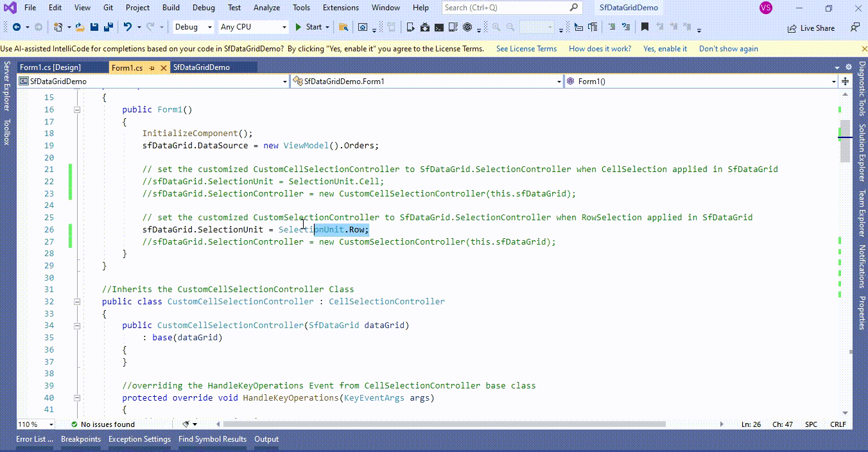Image resolution: width=868 pixels, height=452 pixels.
Task: Open the Exception Settings panel tab
Action: pos(139,439)
